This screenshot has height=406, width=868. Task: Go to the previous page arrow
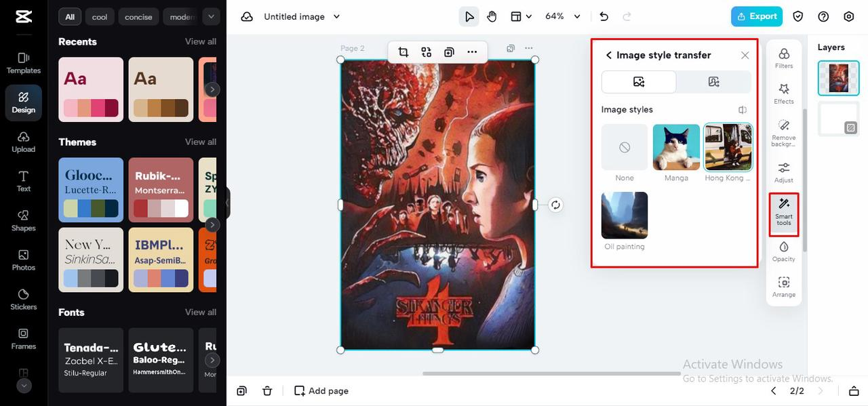click(x=774, y=391)
